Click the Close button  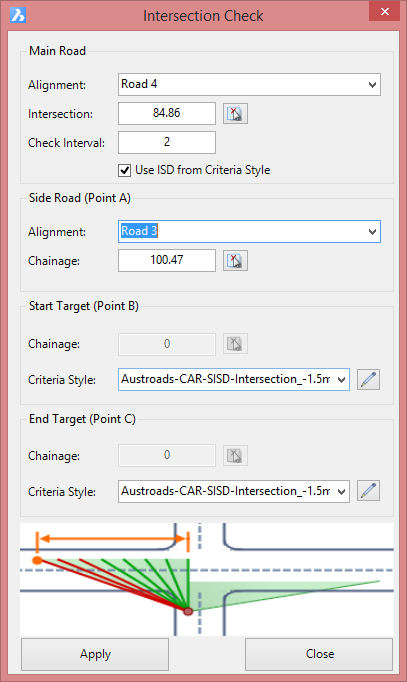click(320, 654)
